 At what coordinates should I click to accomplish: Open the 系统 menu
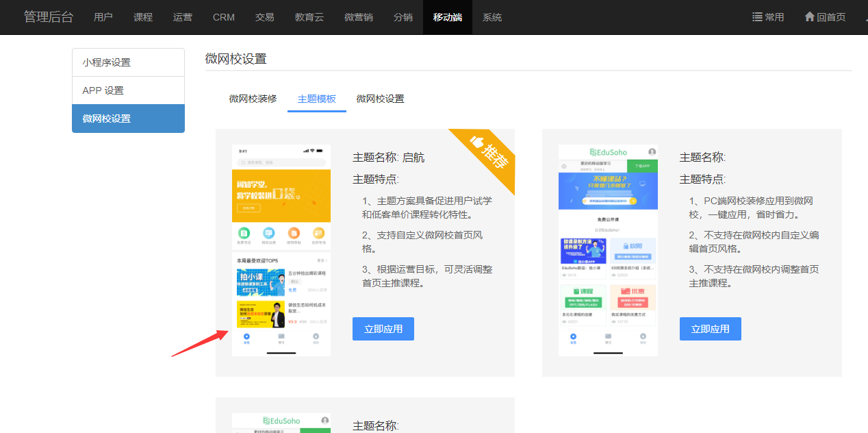click(492, 17)
